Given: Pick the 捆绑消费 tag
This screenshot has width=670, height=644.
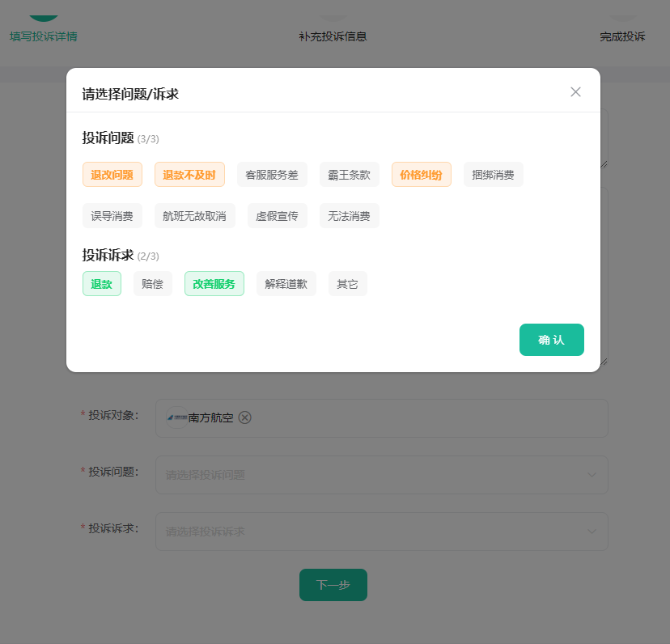Looking at the screenshot, I should tap(493, 175).
